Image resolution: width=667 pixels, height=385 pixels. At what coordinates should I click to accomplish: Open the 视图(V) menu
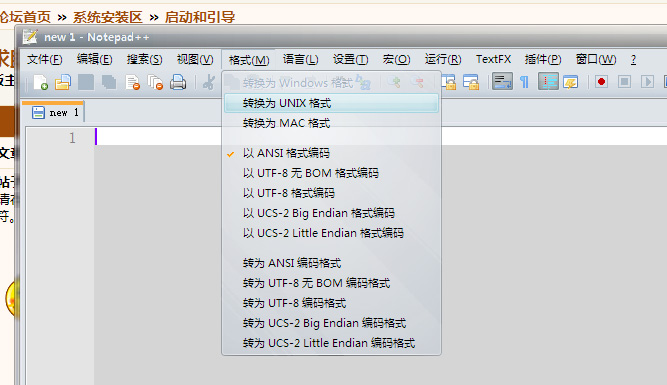195,60
